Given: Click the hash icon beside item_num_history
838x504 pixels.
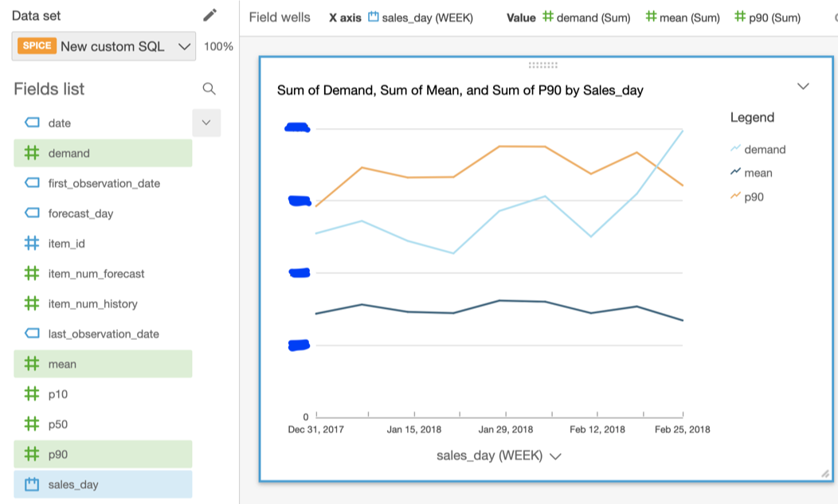Looking at the screenshot, I should tap(32, 303).
